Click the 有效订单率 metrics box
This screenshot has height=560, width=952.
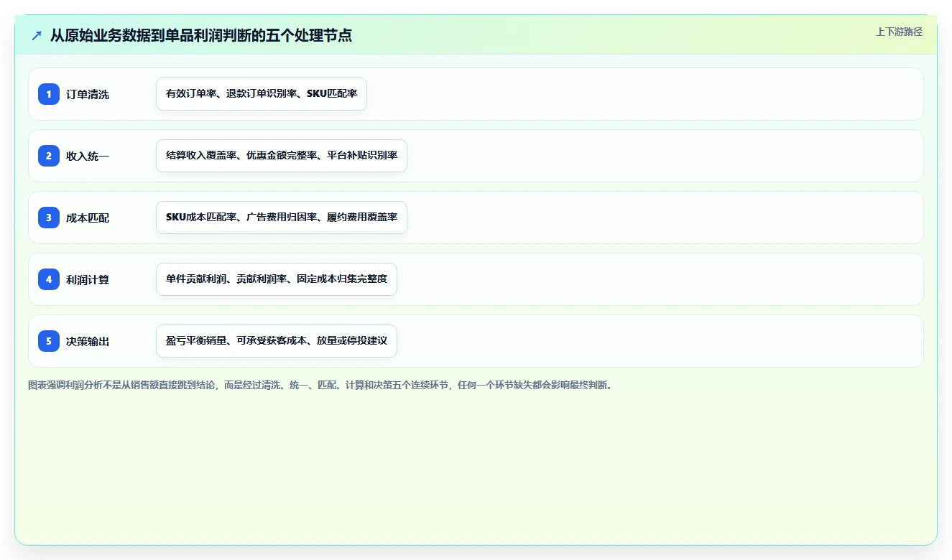(x=262, y=94)
